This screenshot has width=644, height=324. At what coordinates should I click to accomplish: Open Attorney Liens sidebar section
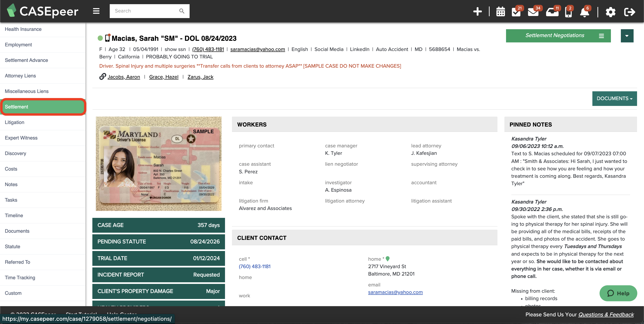[x=43, y=76]
